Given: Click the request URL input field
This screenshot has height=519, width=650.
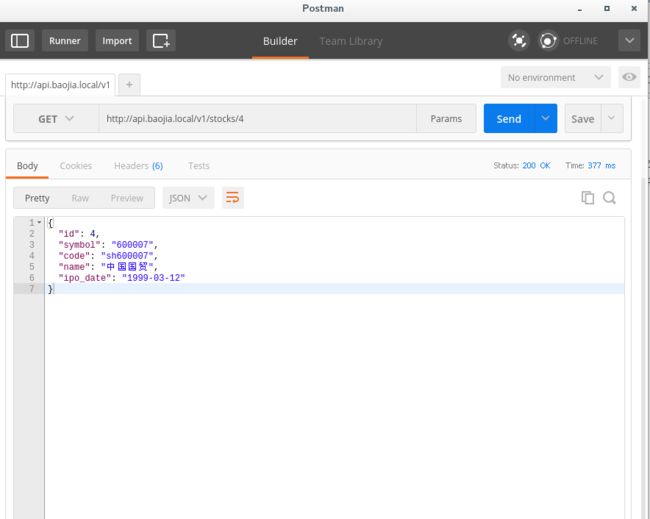Looking at the screenshot, I should (x=257, y=119).
